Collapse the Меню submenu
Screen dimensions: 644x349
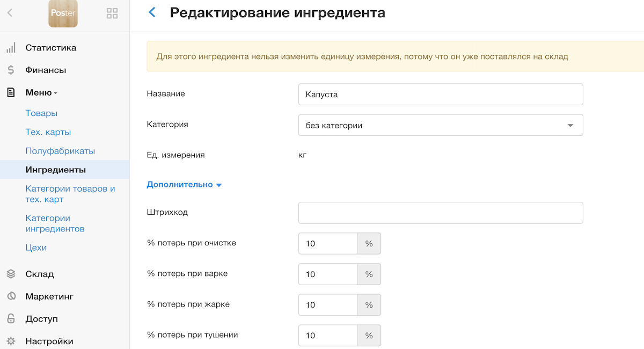click(41, 93)
